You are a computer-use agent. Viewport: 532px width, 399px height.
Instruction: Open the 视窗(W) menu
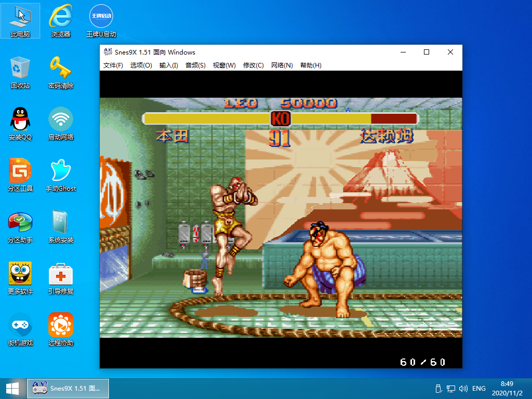(224, 65)
